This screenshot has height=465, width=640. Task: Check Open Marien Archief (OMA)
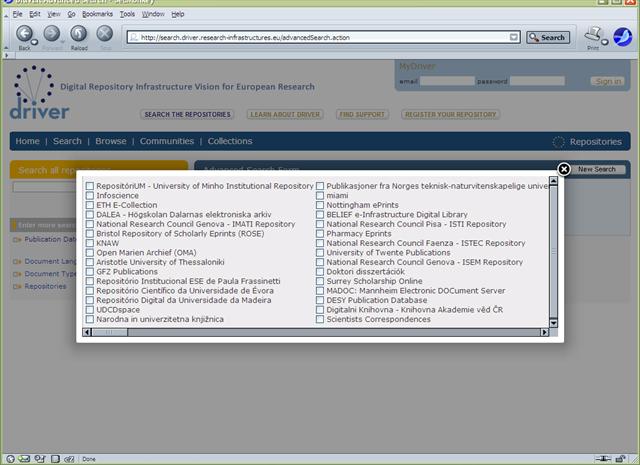[90, 253]
